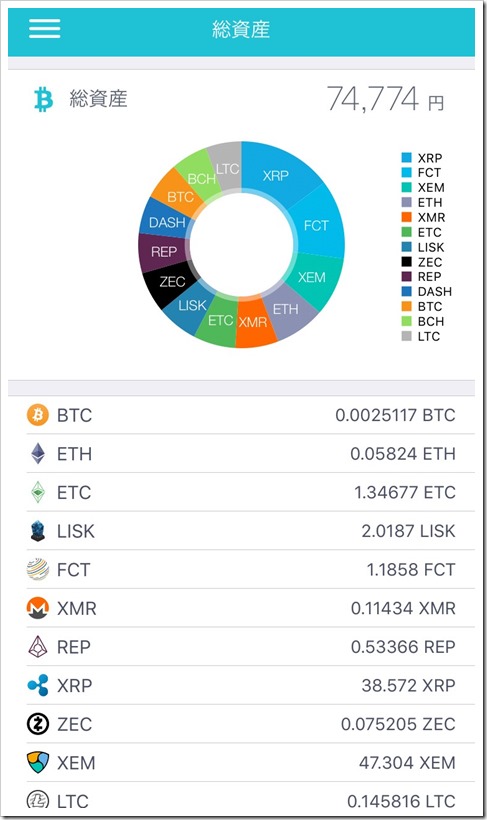This screenshot has height=820, width=487.
Task: Tap the 74,774 円 total assets amount
Action: (x=386, y=99)
